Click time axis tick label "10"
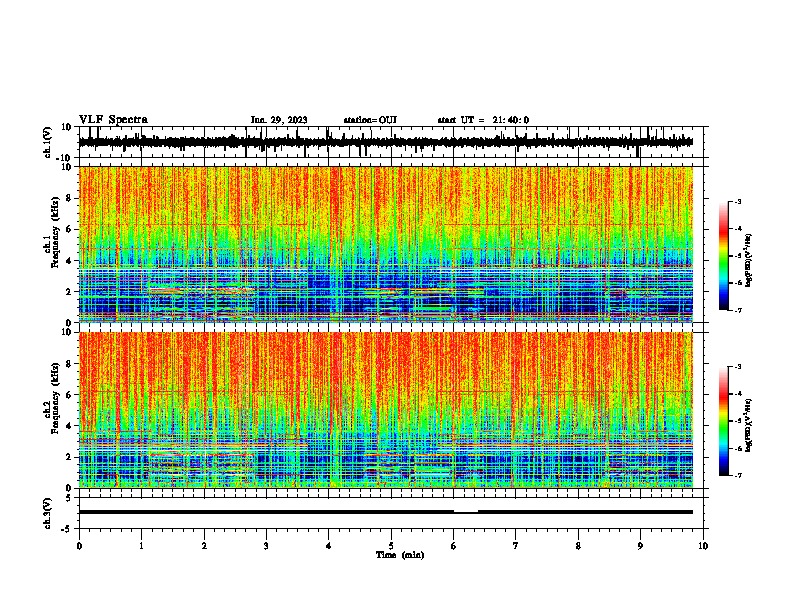792x612 pixels. 703,546
